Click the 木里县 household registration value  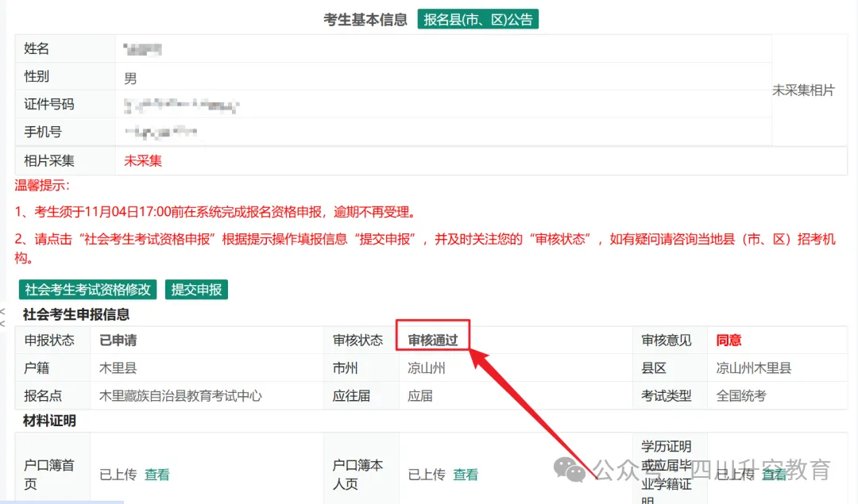click(118, 368)
